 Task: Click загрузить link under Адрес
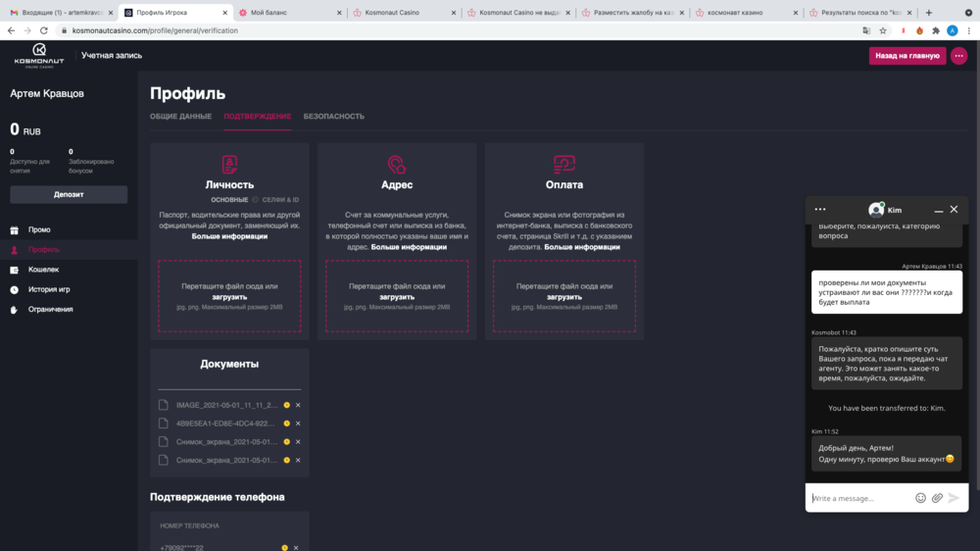(397, 297)
